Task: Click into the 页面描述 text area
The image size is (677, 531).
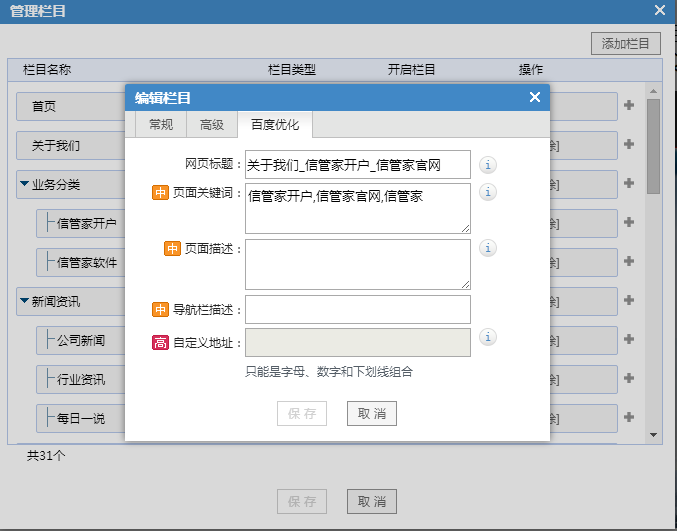Action: [357, 264]
